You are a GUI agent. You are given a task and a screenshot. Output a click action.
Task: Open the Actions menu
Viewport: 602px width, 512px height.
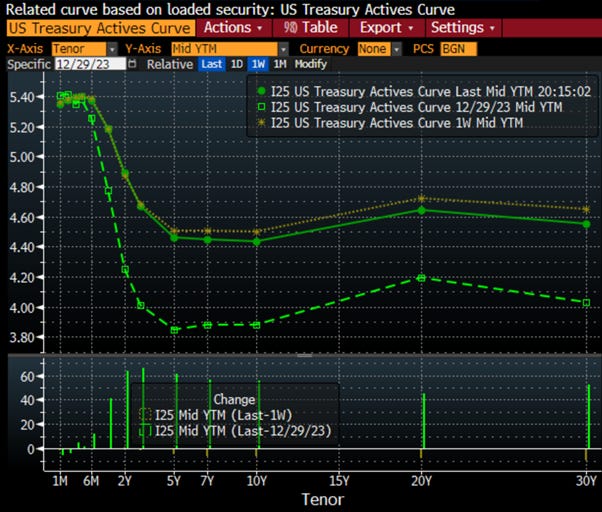tap(233, 28)
